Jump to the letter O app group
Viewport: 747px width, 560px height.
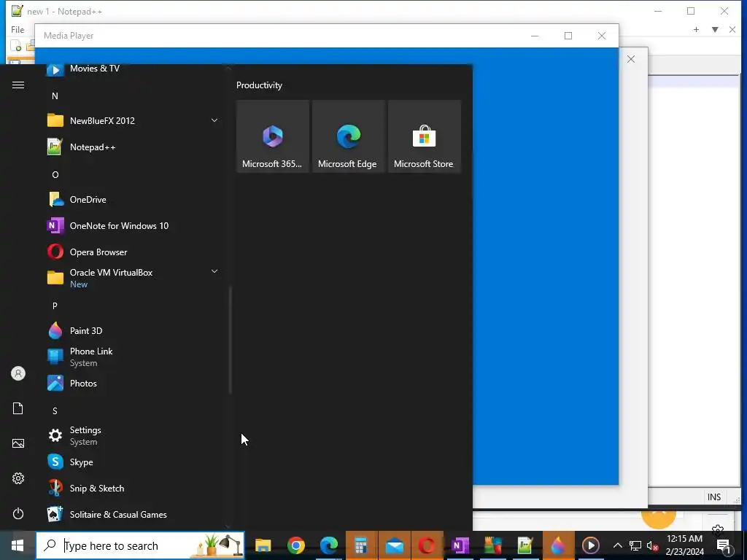click(55, 175)
